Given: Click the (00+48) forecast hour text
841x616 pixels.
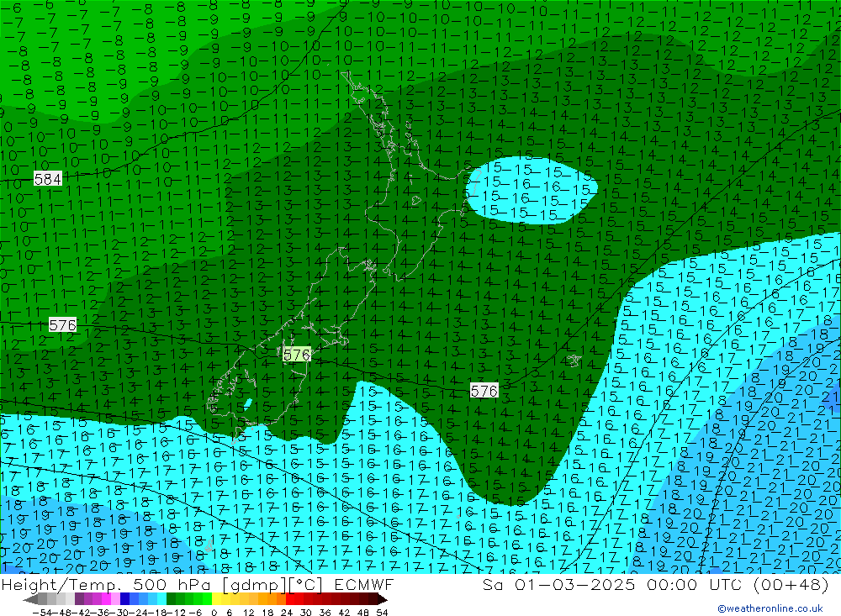Looking at the screenshot, I should coord(791,584).
